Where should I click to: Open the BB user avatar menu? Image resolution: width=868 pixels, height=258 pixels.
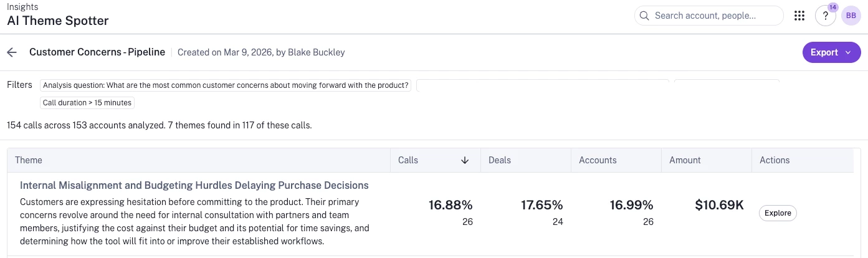click(851, 16)
